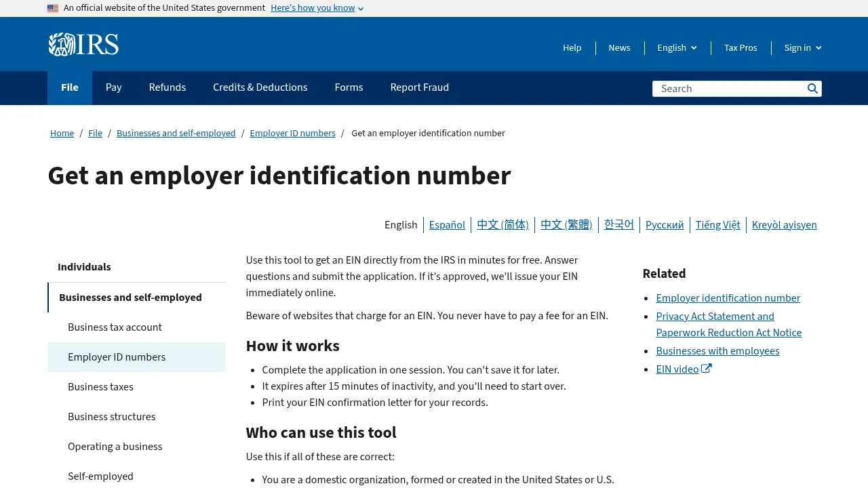Viewport: 868px width, 488px height.
Task: Open Privacy Act Statement and Paperwork notice
Action: tap(728, 325)
